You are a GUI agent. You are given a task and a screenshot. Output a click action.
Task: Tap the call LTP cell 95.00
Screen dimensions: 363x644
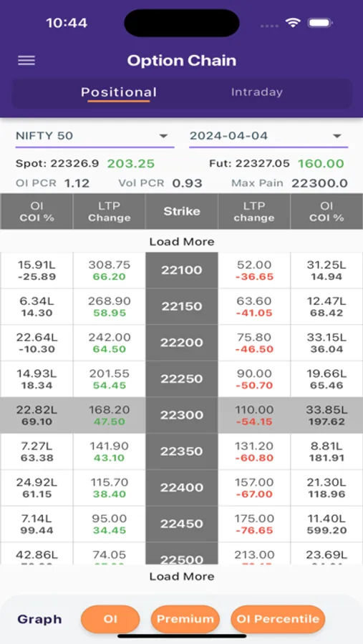[x=109, y=523]
